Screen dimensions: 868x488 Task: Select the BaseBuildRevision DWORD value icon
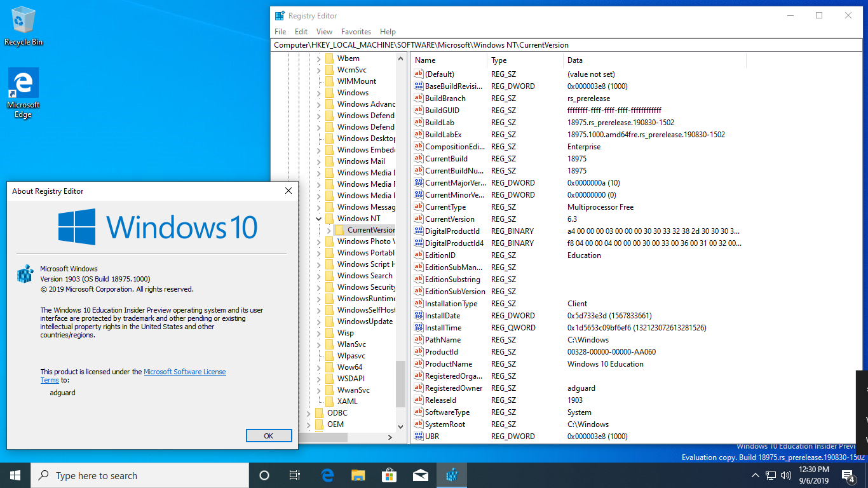click(x=419, y=86)
